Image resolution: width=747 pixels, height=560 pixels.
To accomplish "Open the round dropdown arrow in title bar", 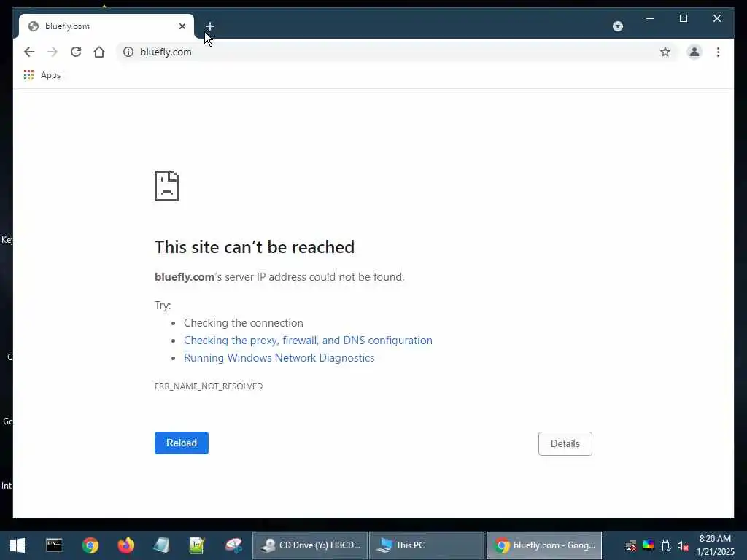I will 617,26.
